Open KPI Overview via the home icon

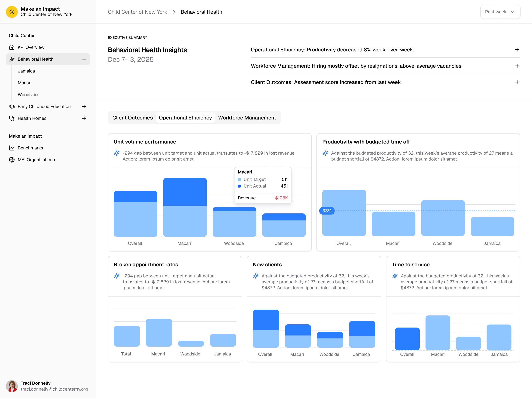click(12, 47)
